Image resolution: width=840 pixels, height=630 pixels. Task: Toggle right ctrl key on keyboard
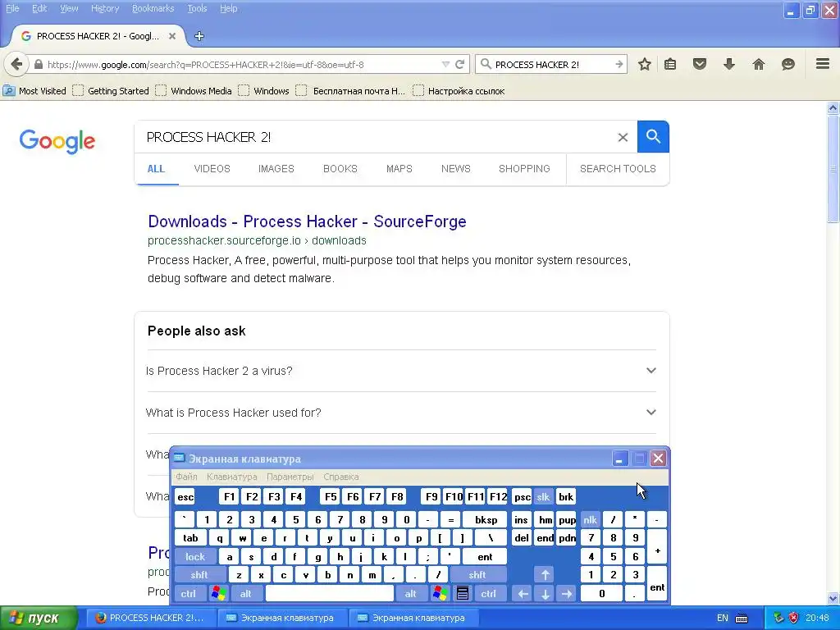[489, 593]
